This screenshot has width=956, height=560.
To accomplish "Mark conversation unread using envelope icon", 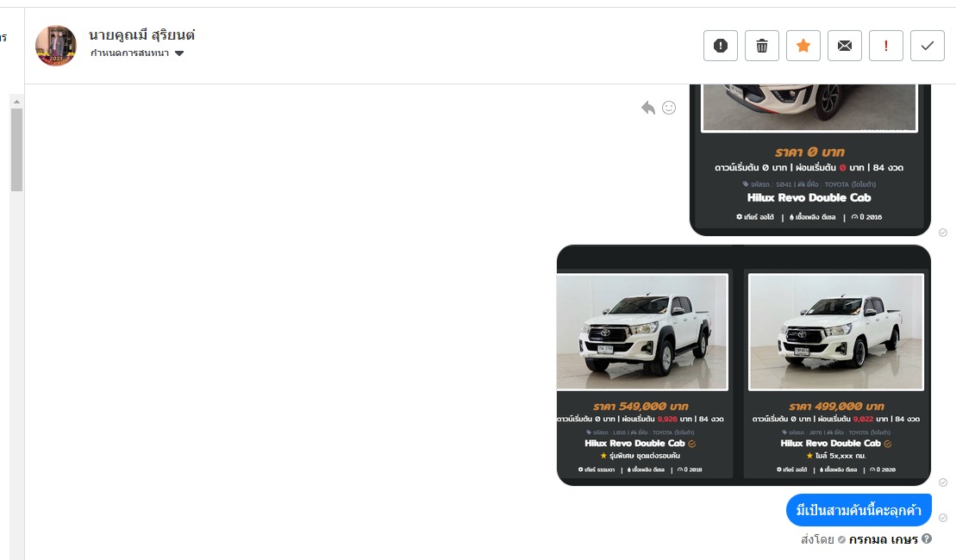I will (845, 46).
